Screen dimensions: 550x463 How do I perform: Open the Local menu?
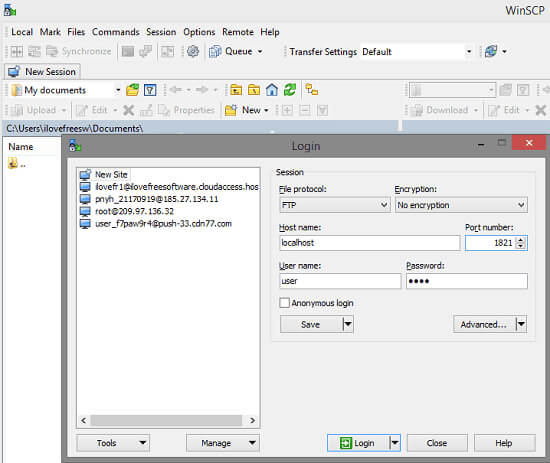(22, 32)
